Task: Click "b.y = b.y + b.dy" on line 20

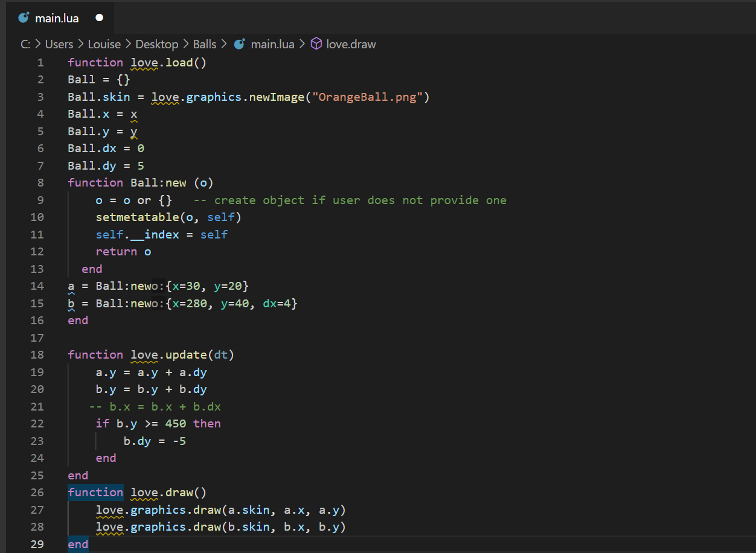Action: click(152, 389)
